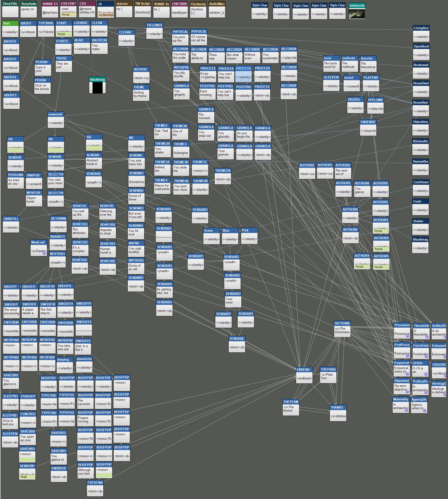Select the INTERPRE passage
Viewport: 448px width, 499px height.
click(x=181, y=73)
